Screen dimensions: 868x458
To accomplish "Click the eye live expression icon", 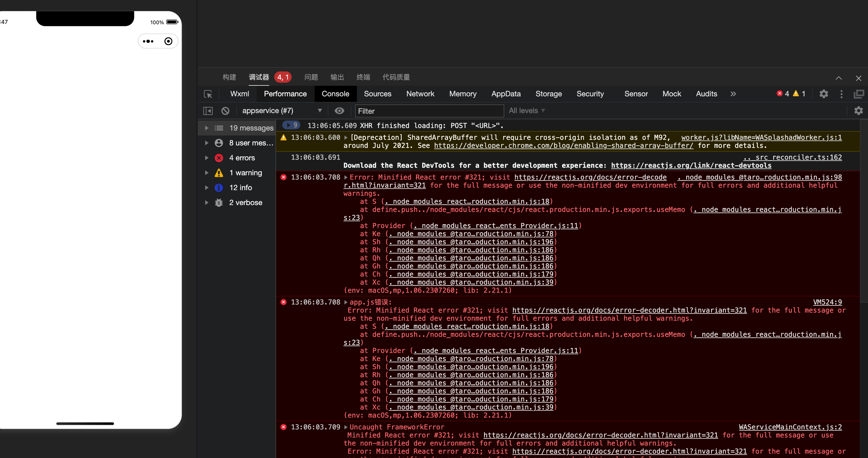I will click(x=339, y=111).
